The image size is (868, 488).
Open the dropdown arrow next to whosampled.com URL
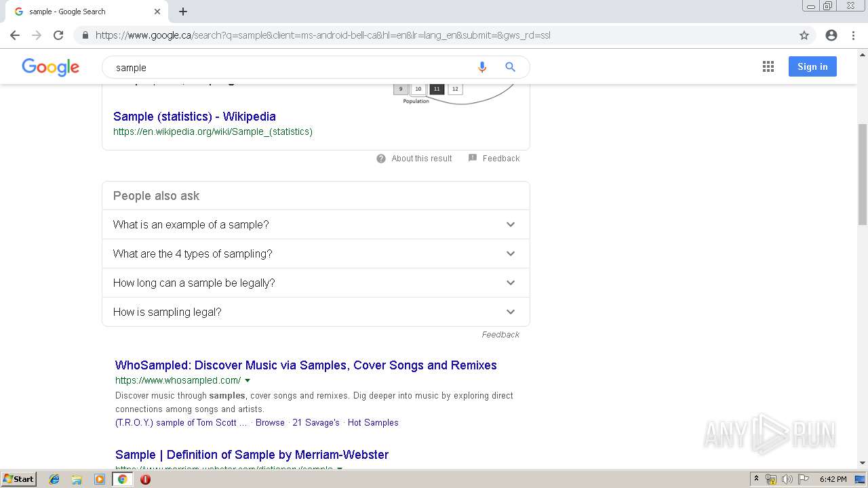point(248,381)
